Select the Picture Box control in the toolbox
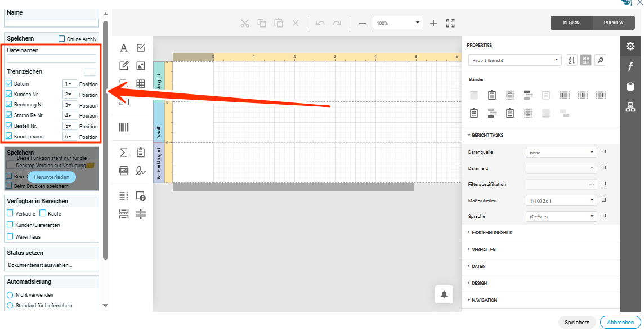Image resolution: width=644 pixels, height=331 pixels. pos(141,66)
